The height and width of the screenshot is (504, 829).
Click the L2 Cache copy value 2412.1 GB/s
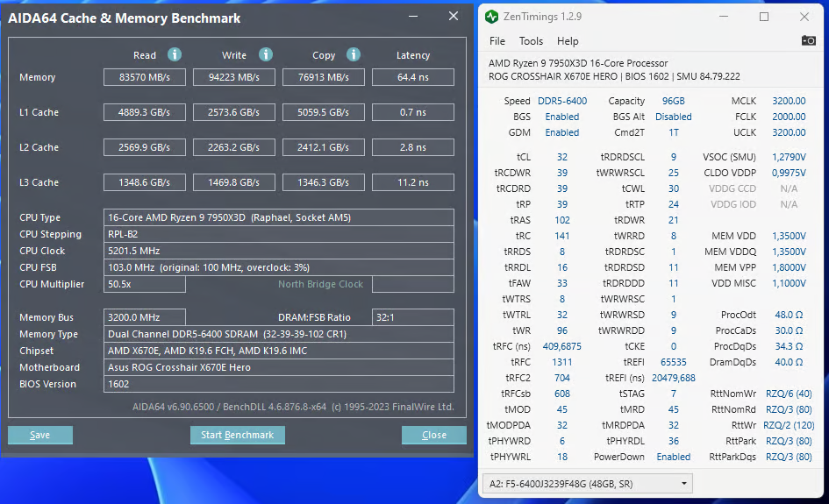324,147
